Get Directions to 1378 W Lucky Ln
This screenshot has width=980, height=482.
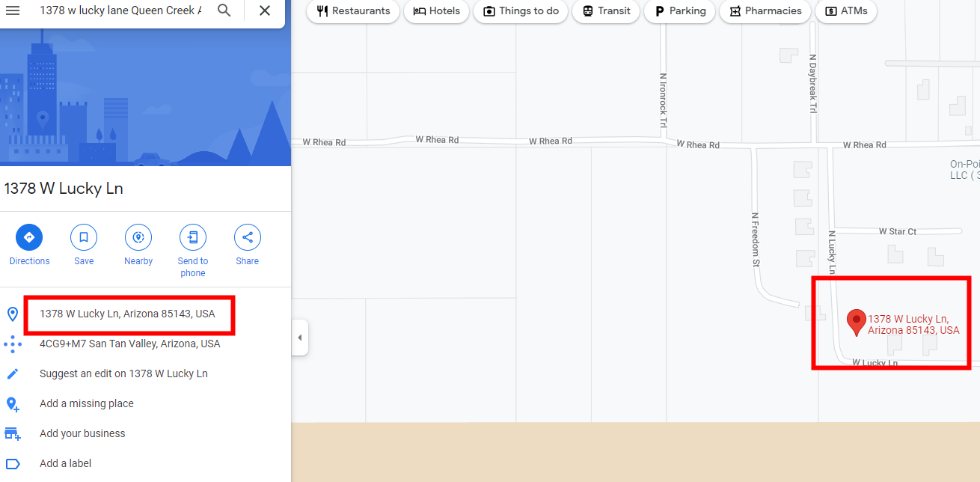coord(29,237)
